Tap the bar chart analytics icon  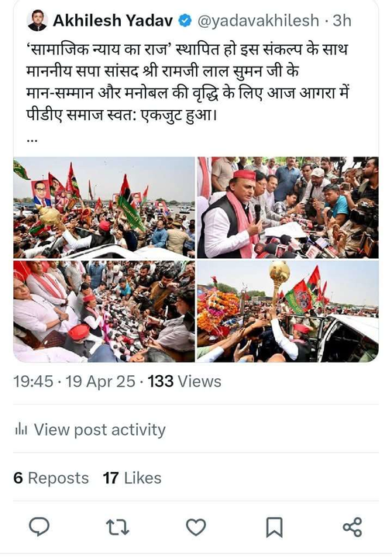click(x=21, y=430)
